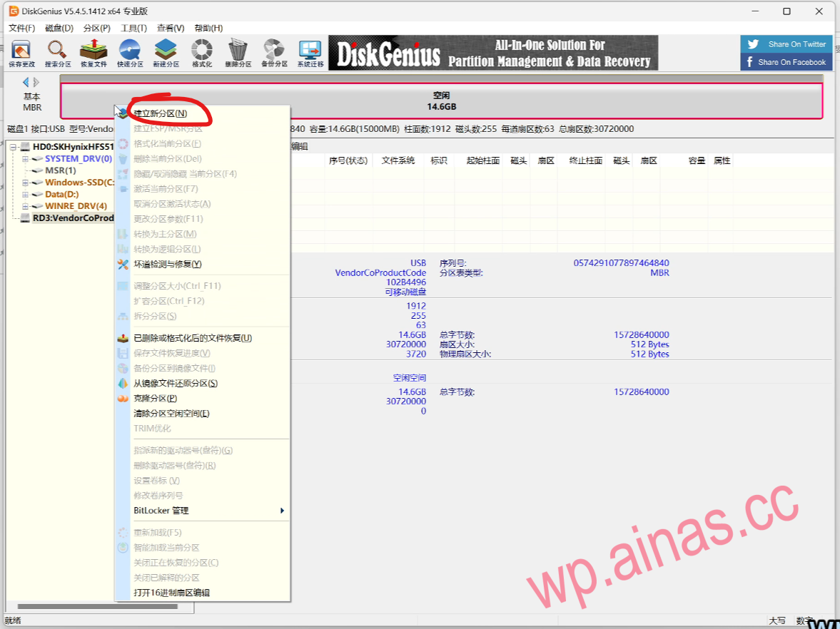Select 清除分区空闲空间(E) menu entry
This screenshot has width=840, height=629.
click(203, 413)
